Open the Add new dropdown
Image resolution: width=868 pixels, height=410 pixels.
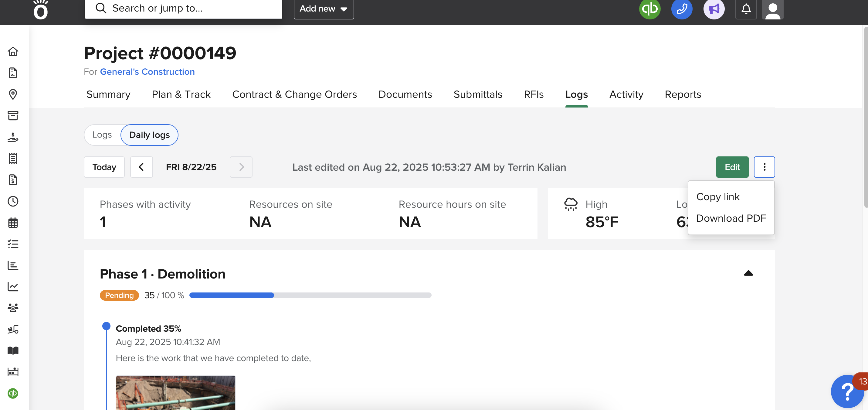point(324,9)
